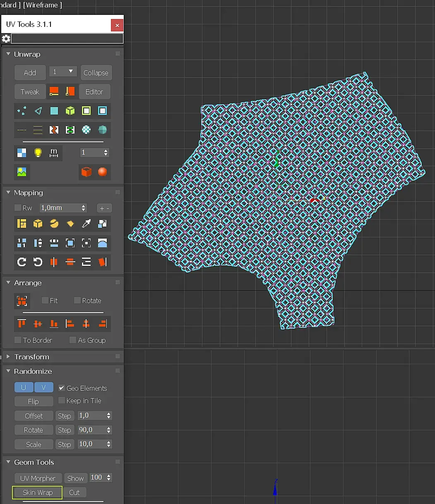Uncheck the Geo Elements checkbox
Screen dimensions: 435x504
[x=61, y=388]
